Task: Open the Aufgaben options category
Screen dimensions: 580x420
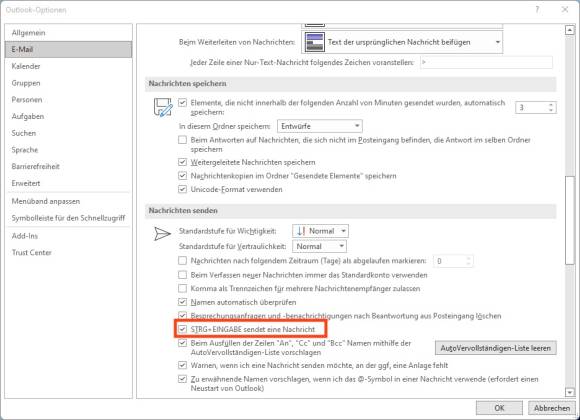Action: (28, 116)
